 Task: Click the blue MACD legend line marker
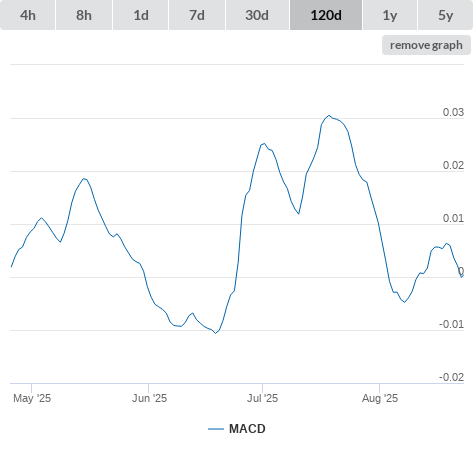click(216, 429)
